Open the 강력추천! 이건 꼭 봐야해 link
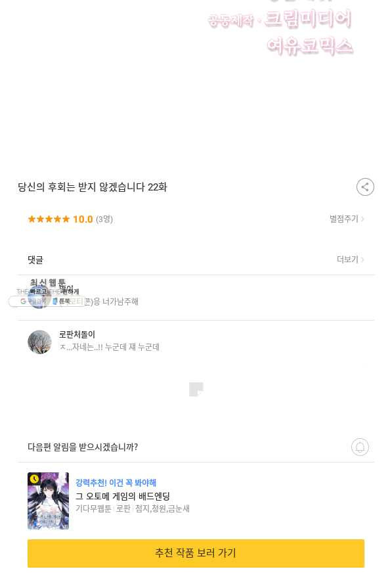 [116, 483]
